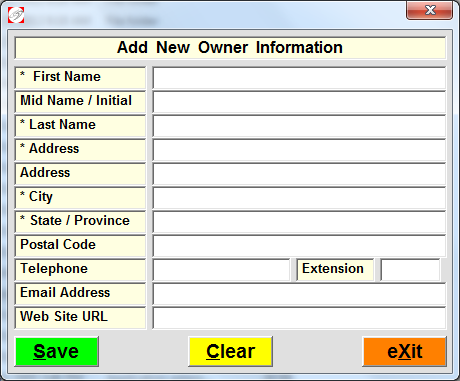This screenshot has width=460, height=381.
Task: Click the required Address input field
Action: click(299, 150)
